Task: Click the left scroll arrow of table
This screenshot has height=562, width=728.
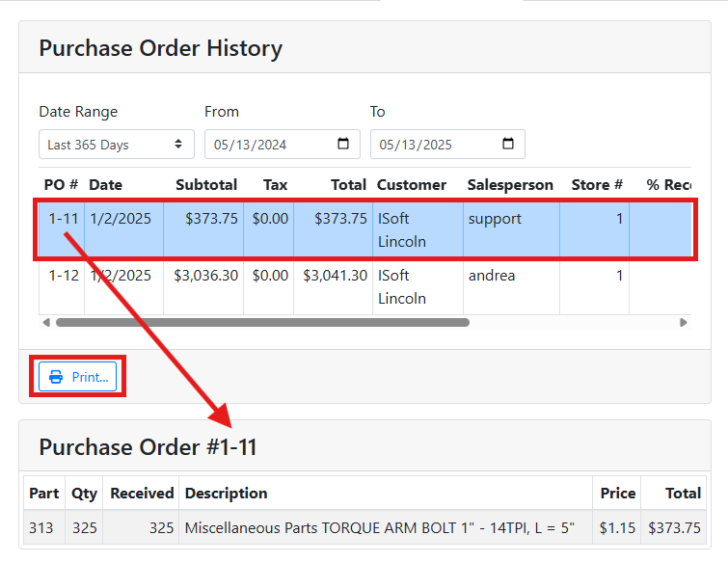Action: pos(45,323)
